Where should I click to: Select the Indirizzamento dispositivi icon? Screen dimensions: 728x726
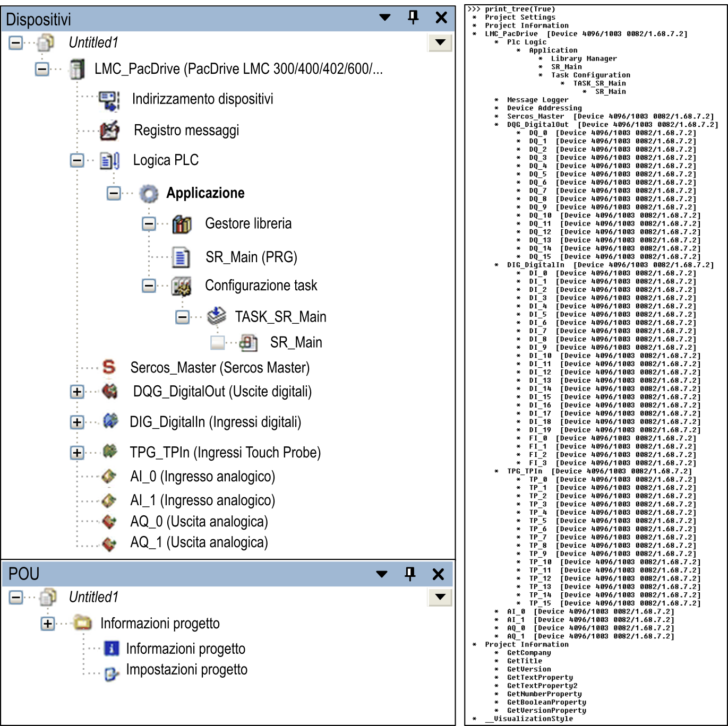pyautogui.click(x=109, y=100)
